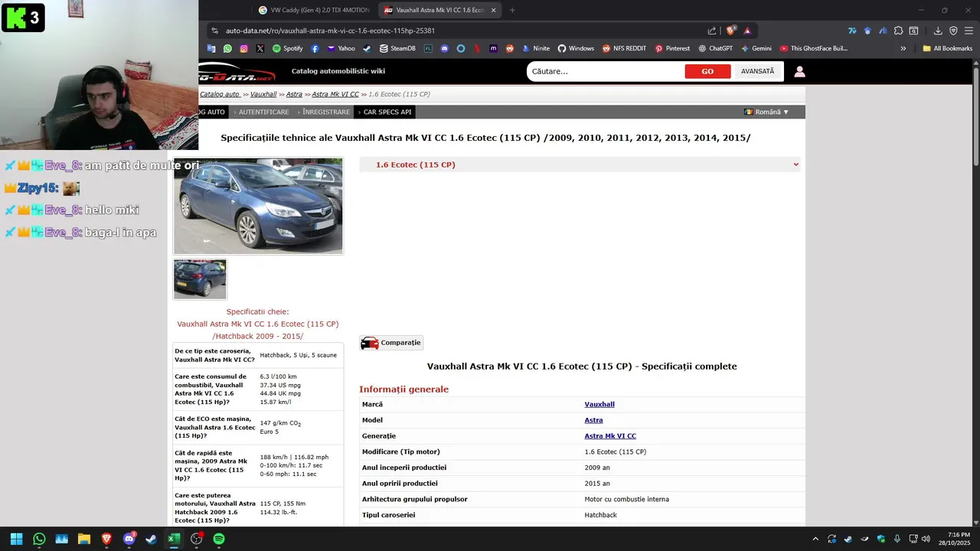Click the 2009 an production start value

pos(597,468)
